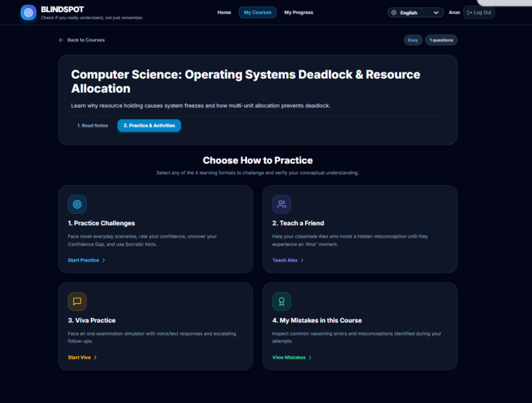Click the BLINDSPOT brand title
This screenshot has width=532, height=403.
click(63, 10)
